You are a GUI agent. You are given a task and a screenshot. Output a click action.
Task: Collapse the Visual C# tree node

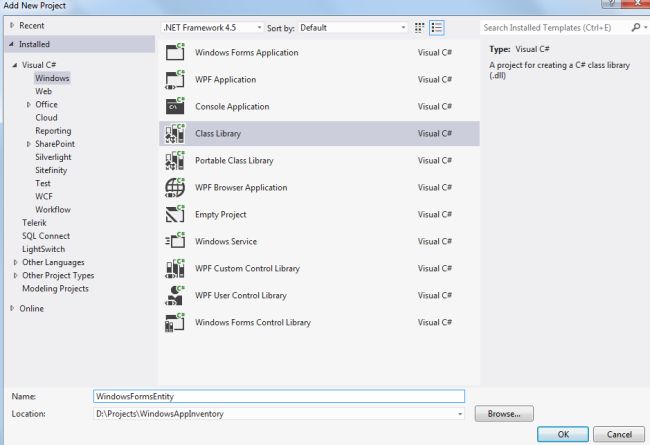(x=15, y=65)
